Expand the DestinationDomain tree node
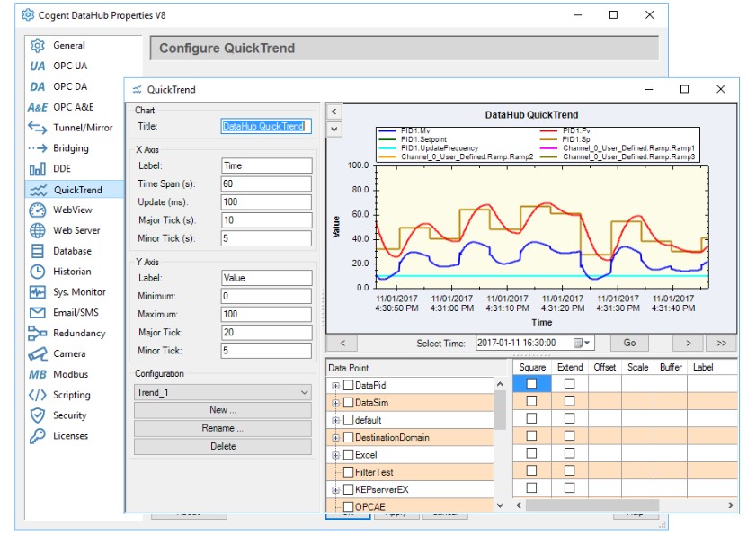 coord(335,438)
